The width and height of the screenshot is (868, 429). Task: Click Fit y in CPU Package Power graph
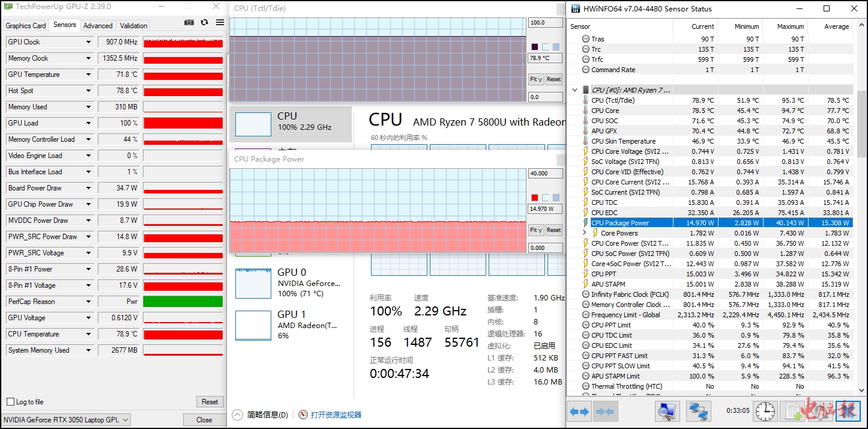tap(536, 230)
